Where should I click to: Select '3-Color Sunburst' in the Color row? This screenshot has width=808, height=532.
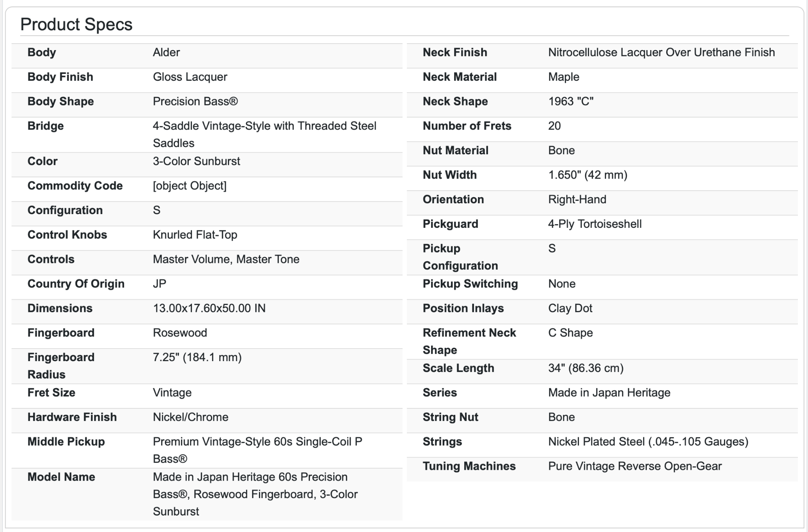click(196, 161)
